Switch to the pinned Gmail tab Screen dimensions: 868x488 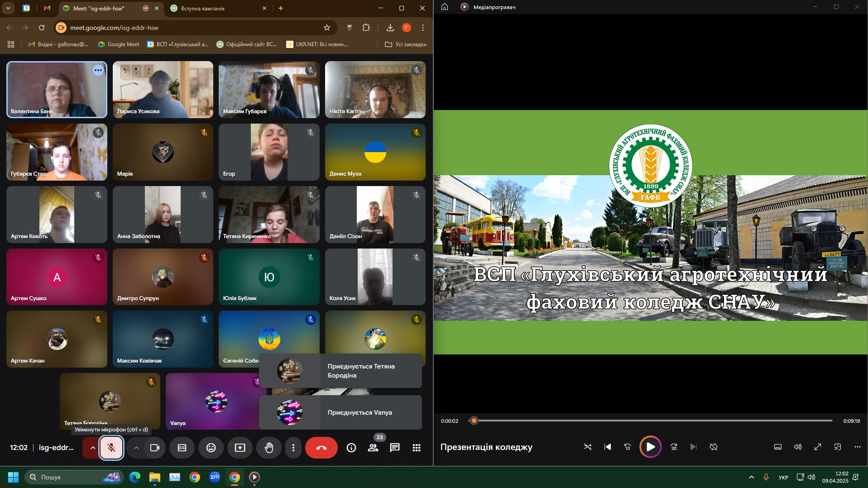click(47, 8)
